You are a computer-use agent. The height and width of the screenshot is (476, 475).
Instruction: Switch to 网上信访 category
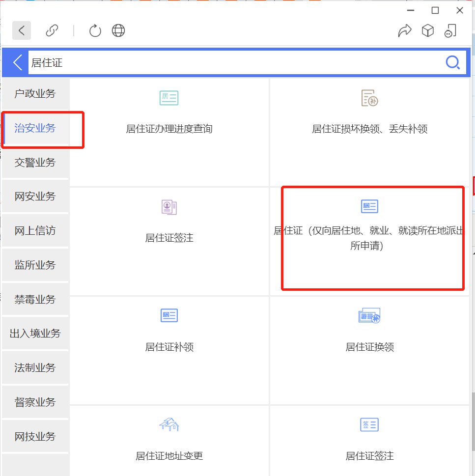(35, 230)
